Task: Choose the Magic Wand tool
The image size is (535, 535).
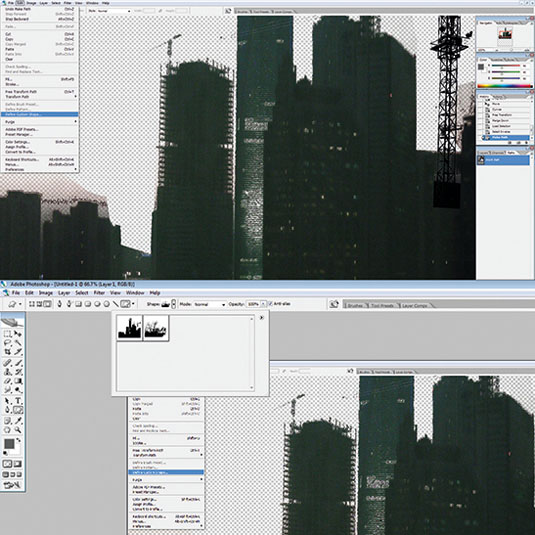Action: point(18,343)
